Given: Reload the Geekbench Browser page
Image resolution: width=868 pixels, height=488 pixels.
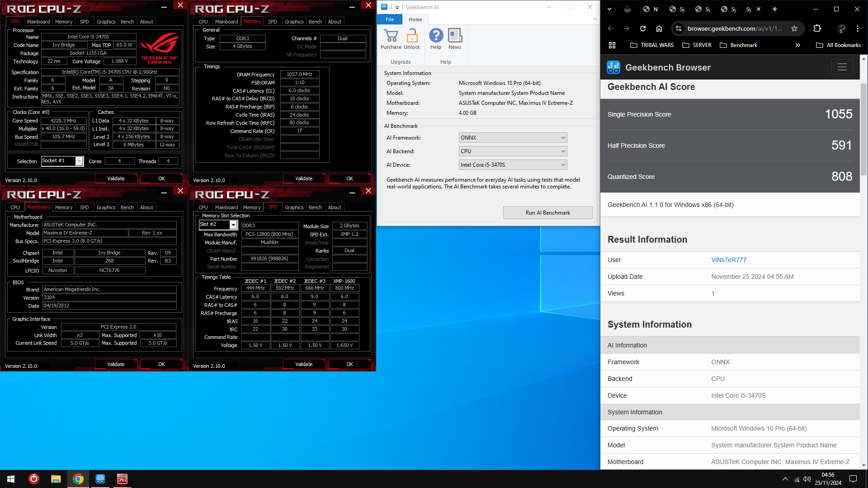Looking at the screenshot, I should pos(643,28).
